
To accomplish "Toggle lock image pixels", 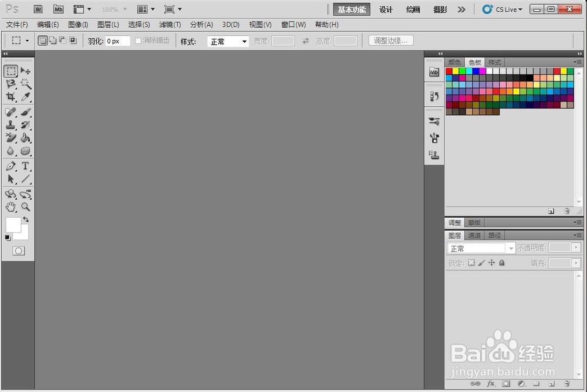I will 481,263.
